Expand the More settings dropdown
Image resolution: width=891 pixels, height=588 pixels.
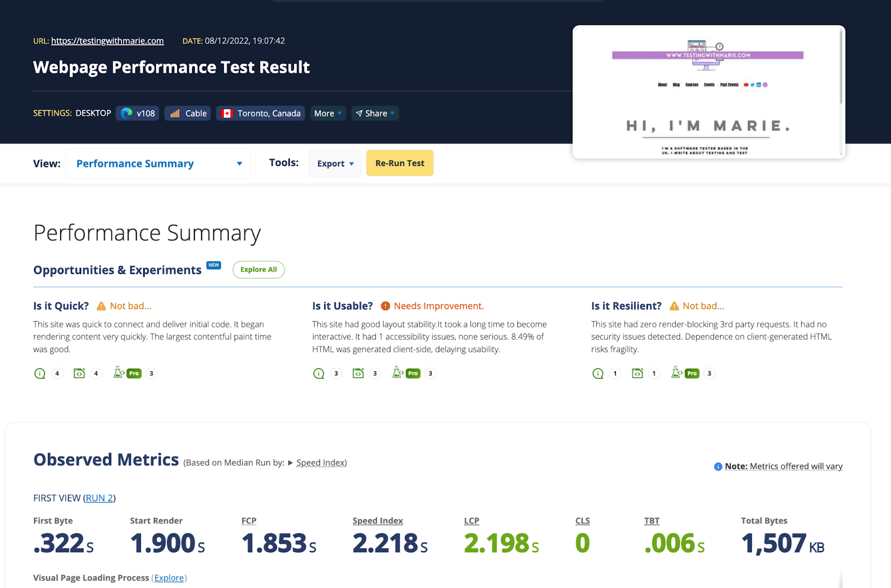tap(328, 113)
